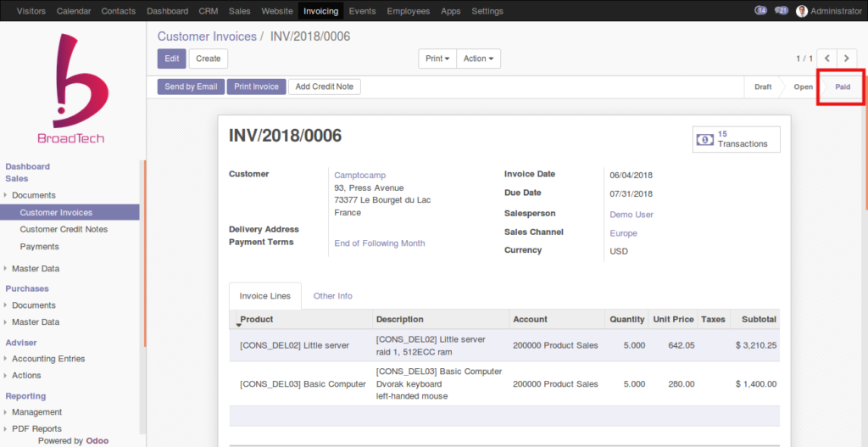Expand Actions in Adviser section
This screenshot has width=868, height=447.
click(x=26, y=375)
